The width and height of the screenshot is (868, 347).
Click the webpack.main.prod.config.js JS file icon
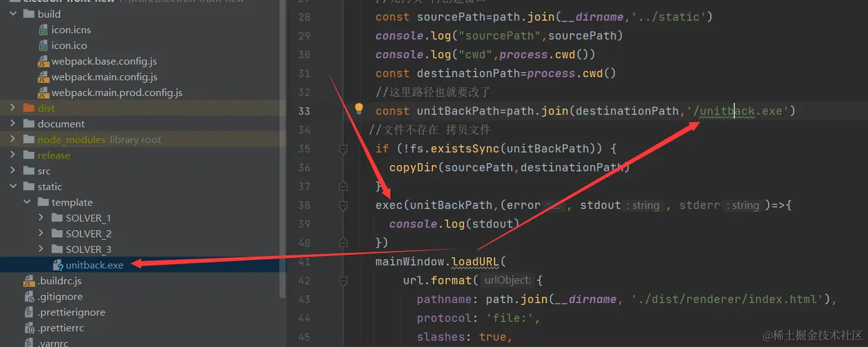[43, 93]
